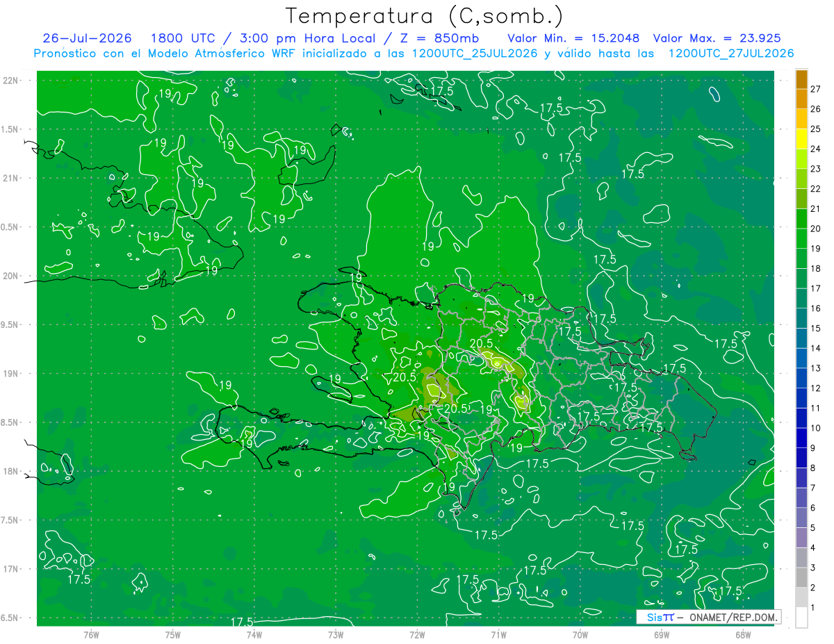This screenshot has height=644, width=834.
Task: Click the "73W" longitude axis label
Action: click(x=336, y=635)
